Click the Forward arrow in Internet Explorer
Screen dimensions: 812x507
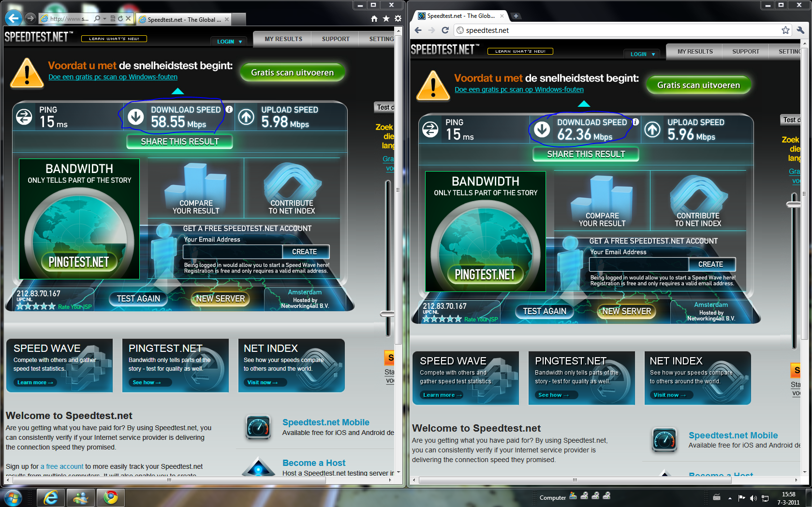[x=30, y=18]
